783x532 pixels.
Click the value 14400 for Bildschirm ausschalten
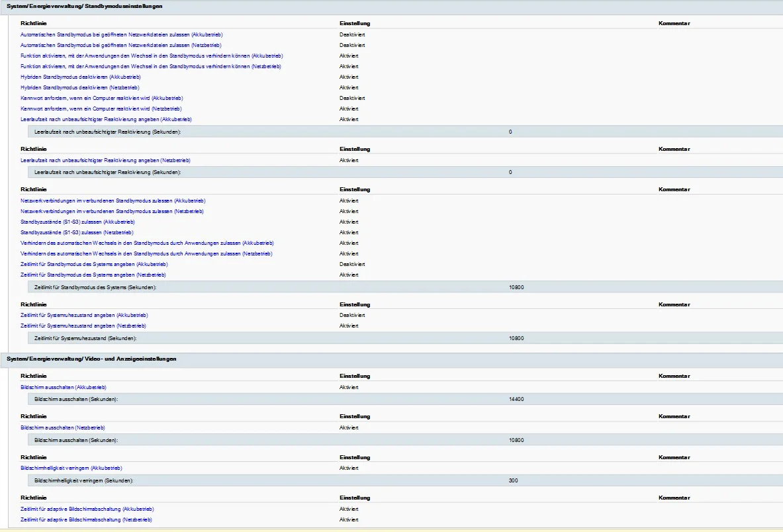[516, 399]
